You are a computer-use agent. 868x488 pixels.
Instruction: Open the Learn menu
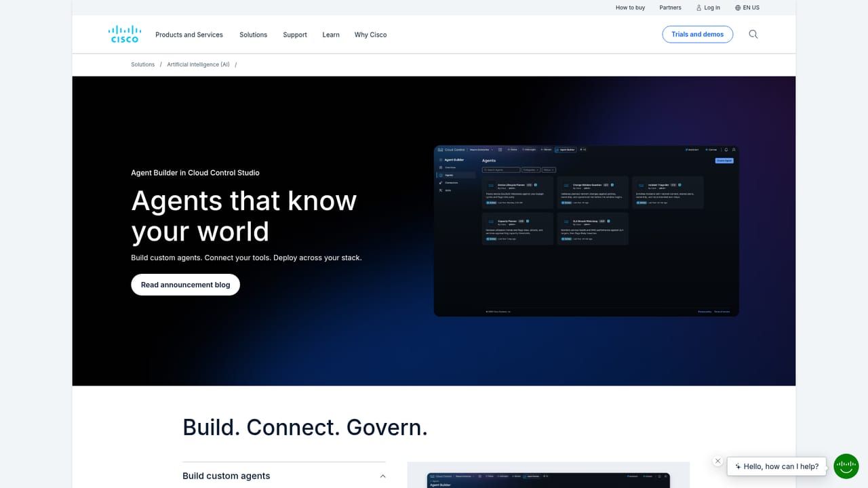[331, 35]
